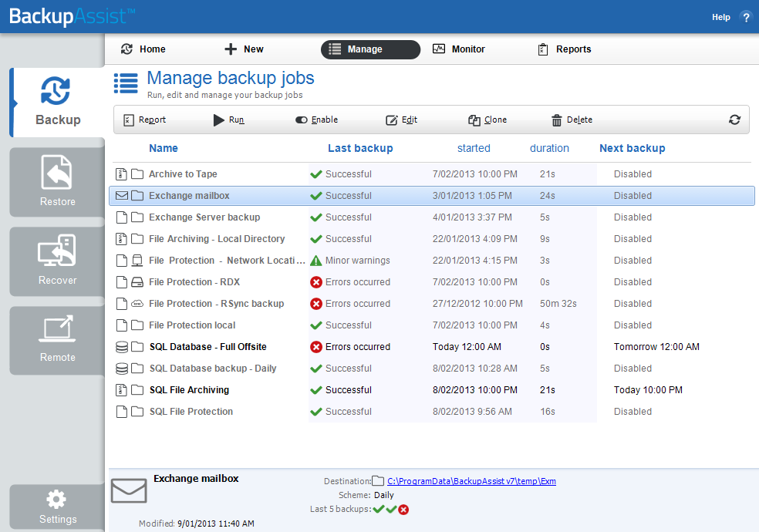Click RDX drive icon in File Protection - RDX row
The height and width of the screenshot is (532, 759).
pos(137,282)
